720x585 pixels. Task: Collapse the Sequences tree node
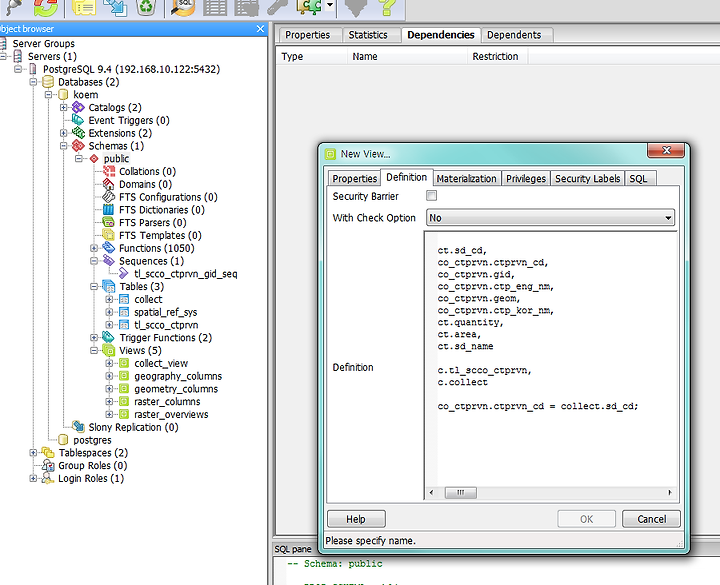tap(94, 261)
